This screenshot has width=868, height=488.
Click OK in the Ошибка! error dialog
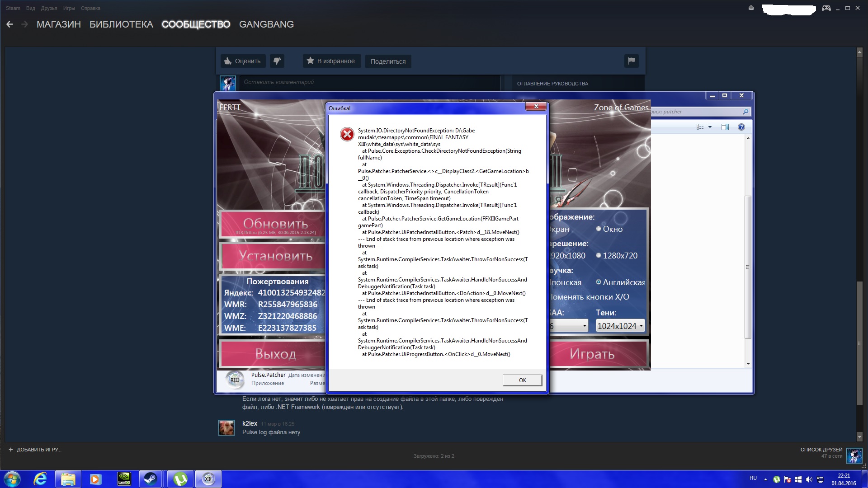[x=522, y=380]
